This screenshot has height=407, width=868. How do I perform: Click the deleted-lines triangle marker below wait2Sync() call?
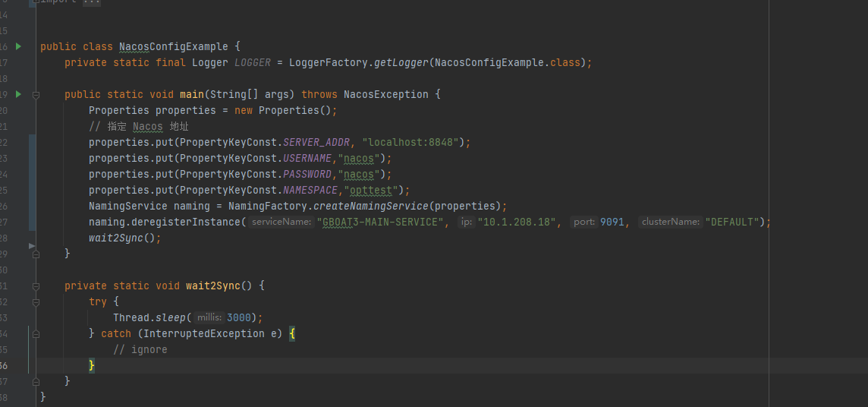pos(32,245)
